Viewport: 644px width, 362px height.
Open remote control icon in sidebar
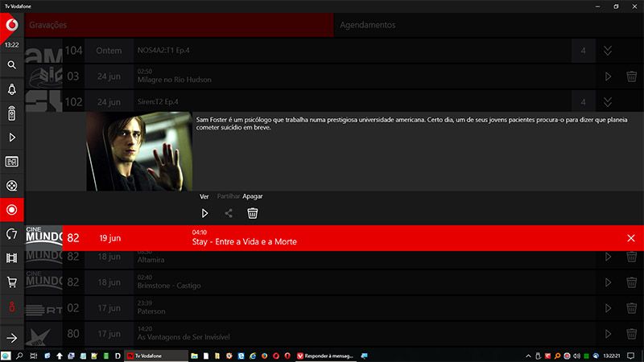pyautogui.click(x=11, y=113)
